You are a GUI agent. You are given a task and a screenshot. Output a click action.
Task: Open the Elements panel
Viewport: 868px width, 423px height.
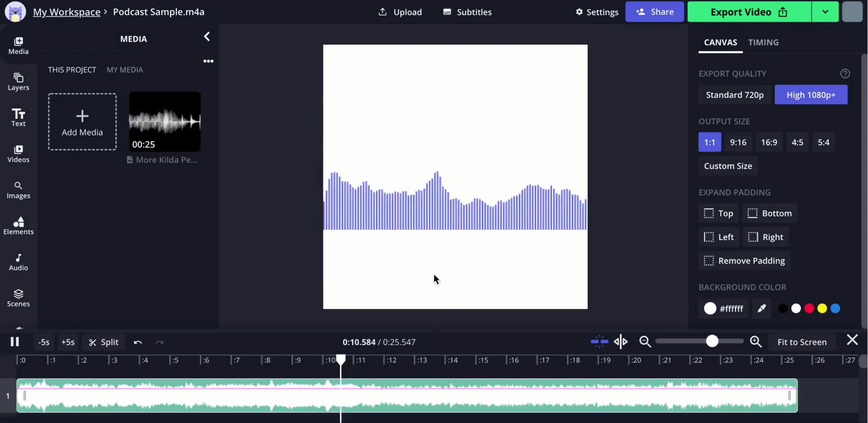pyautogui.click(x=18, y=226)
